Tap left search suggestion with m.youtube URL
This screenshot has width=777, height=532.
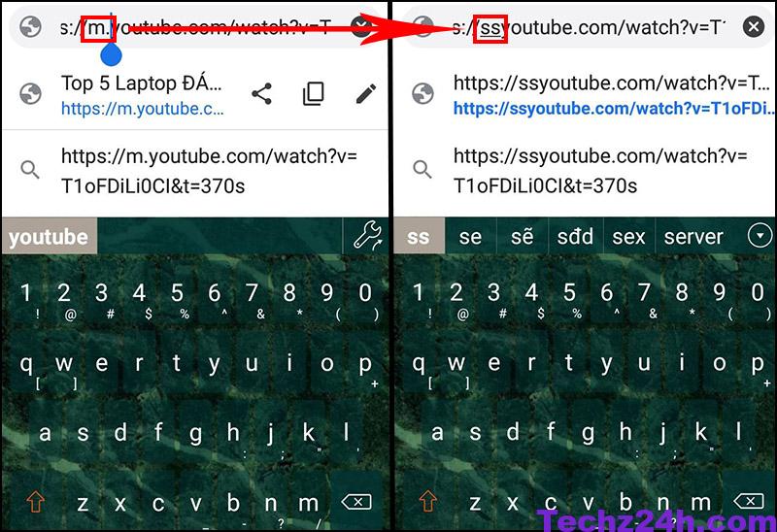pyautogui.click(x=195, y=171)
